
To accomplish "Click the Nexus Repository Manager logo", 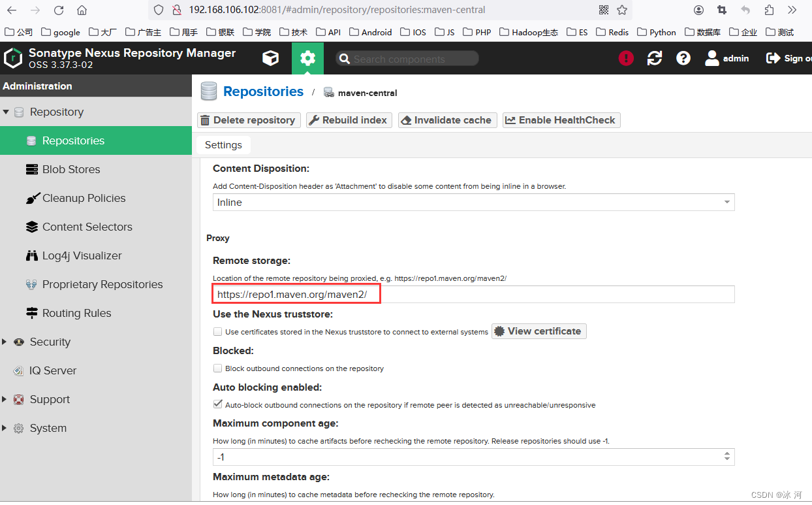I will coord(13,58).
